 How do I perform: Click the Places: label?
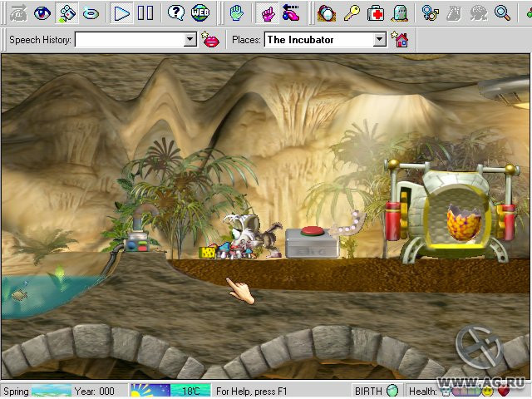click(246, 40)
